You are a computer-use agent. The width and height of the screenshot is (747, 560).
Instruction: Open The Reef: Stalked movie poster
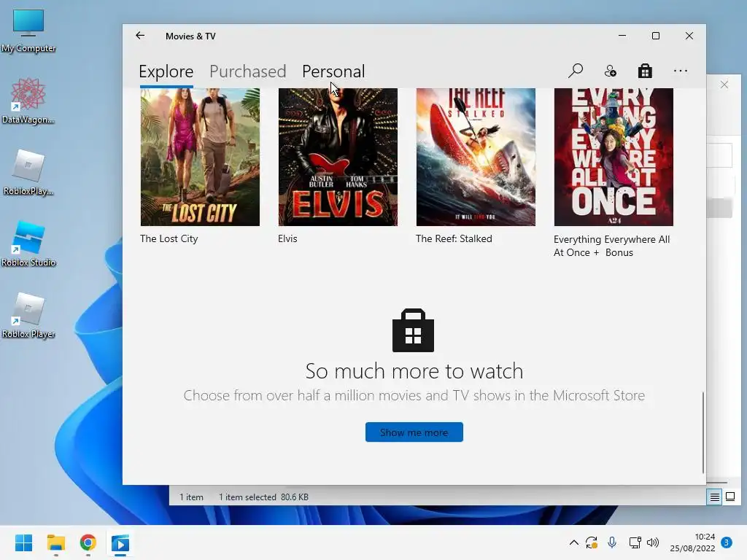pos(476,157)
